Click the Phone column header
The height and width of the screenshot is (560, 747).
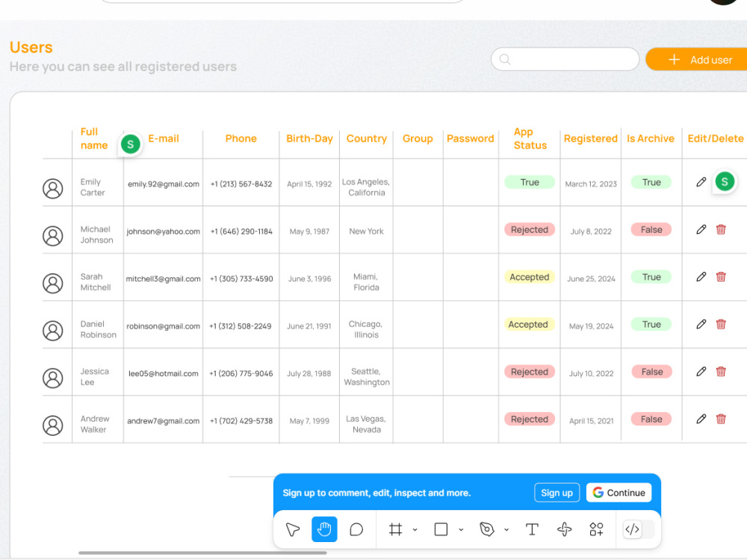[x=241, y=139]
